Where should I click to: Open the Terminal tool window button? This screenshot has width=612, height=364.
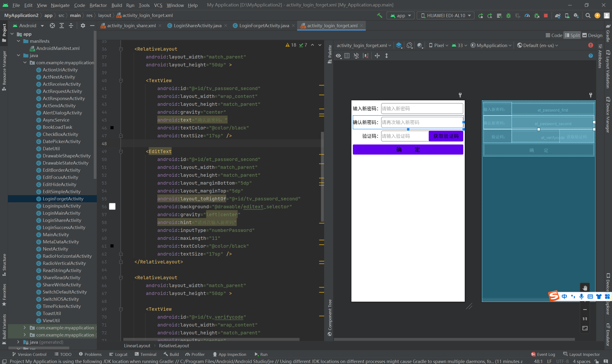coord(146,354)
